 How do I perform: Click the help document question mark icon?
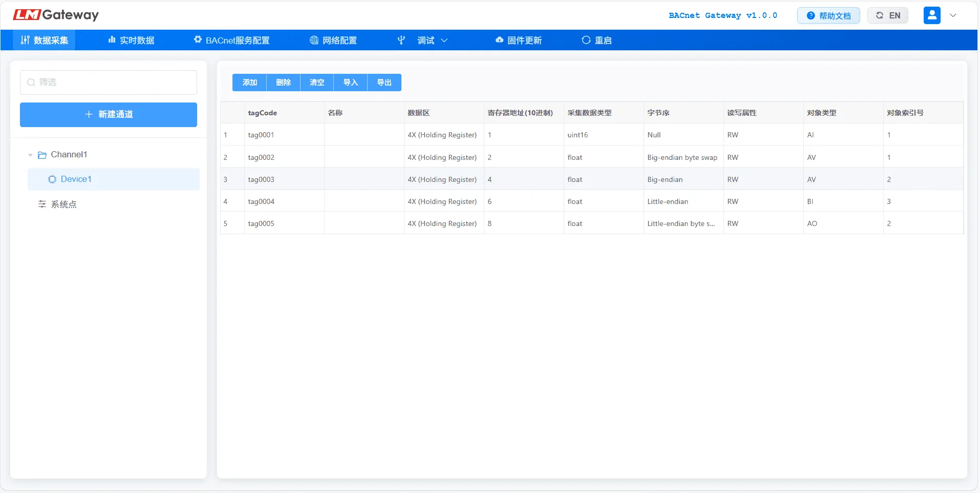coord(811,16)
